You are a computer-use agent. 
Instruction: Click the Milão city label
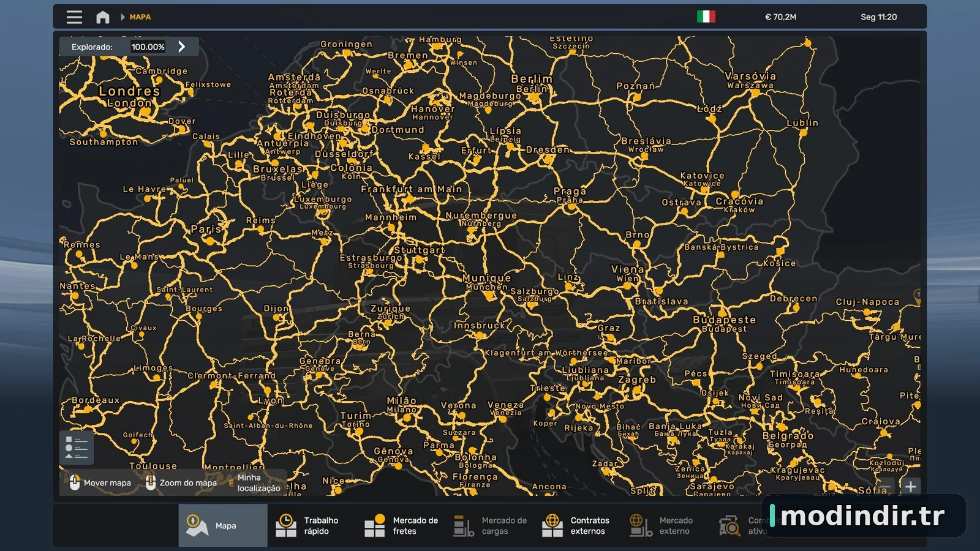pos(402,401)
